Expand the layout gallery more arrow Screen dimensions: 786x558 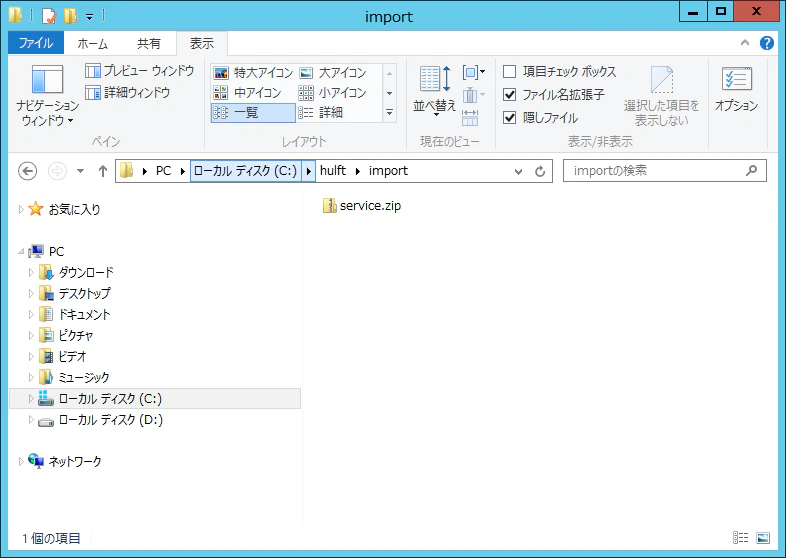tap(389, 113)
